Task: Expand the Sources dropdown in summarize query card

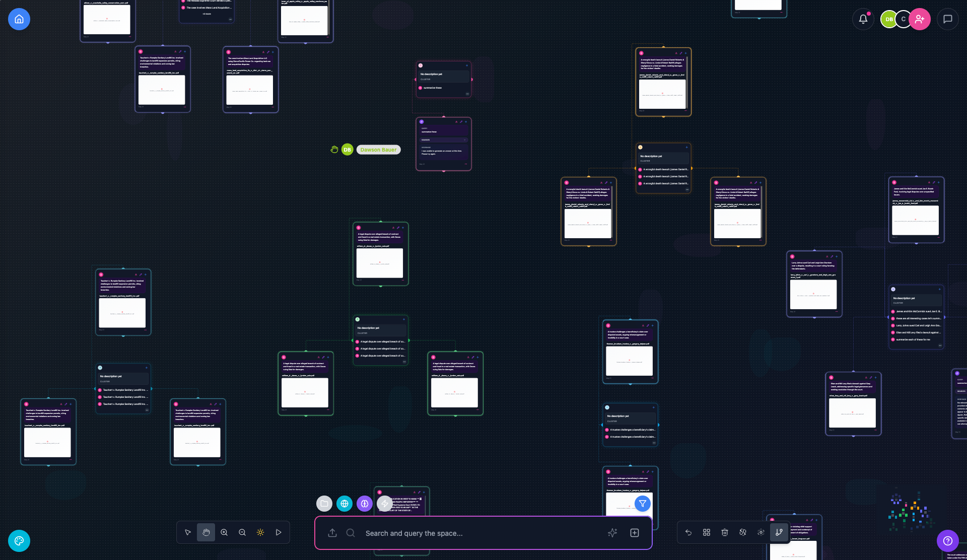Action: click(444, 140)
